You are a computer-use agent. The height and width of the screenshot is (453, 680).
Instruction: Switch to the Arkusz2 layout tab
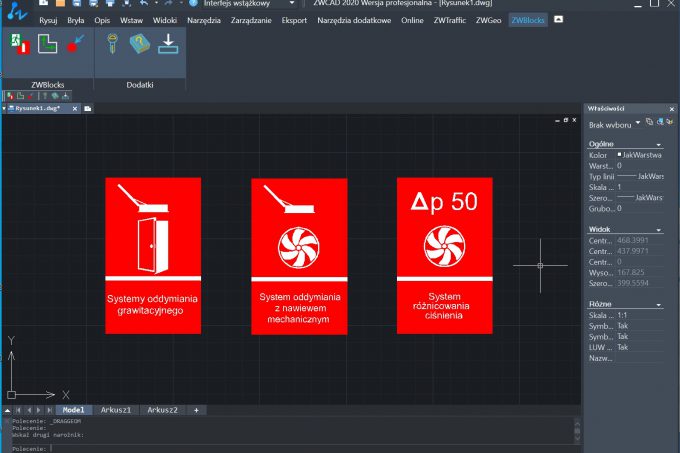coord(162,410)
